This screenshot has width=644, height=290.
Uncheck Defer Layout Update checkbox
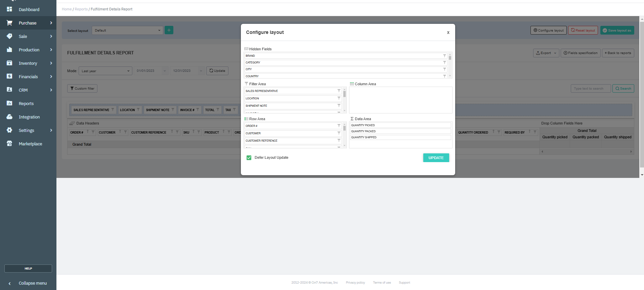(x=249, y=158)
